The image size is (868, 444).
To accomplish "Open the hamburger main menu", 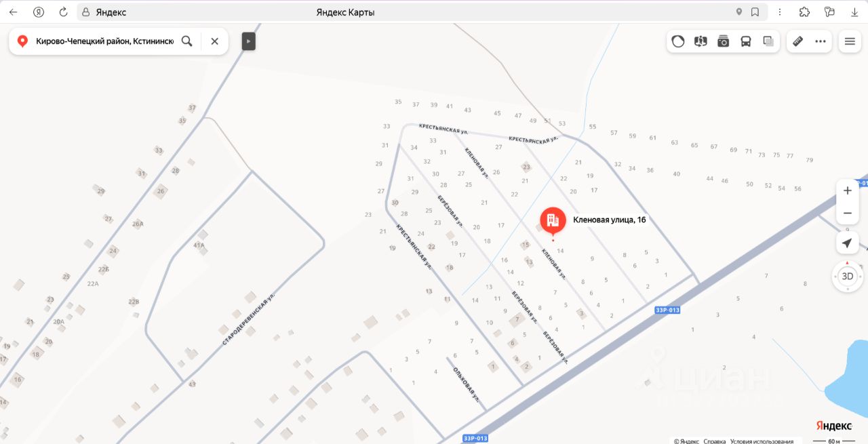I will coord(850,41).
